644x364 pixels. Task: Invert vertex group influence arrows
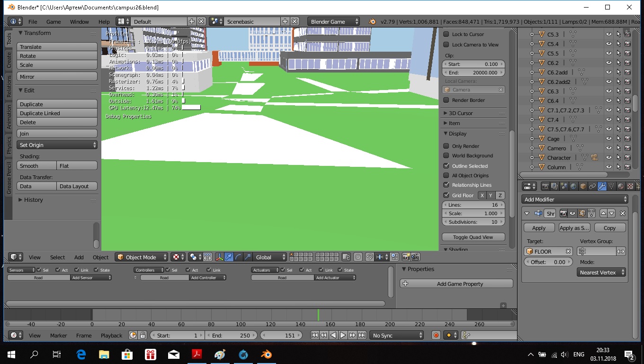(x=621, y=251)
